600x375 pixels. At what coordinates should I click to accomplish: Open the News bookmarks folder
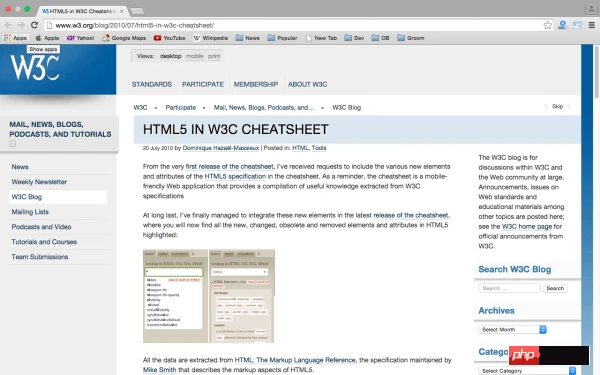click(x=248, y=38)
